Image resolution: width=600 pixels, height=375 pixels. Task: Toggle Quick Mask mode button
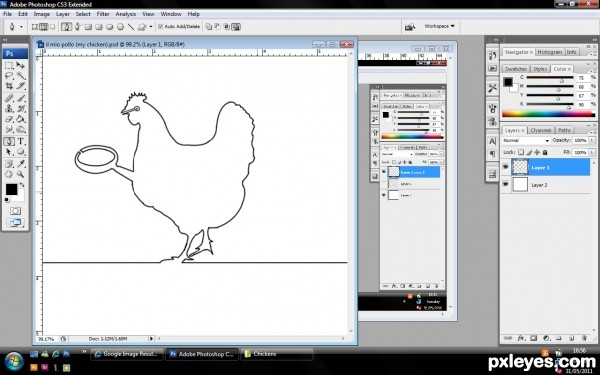click(x=15, y=211)
